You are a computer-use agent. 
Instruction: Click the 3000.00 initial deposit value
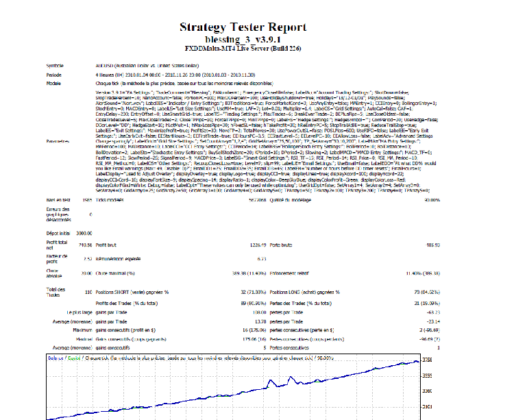tap(84, 233)
